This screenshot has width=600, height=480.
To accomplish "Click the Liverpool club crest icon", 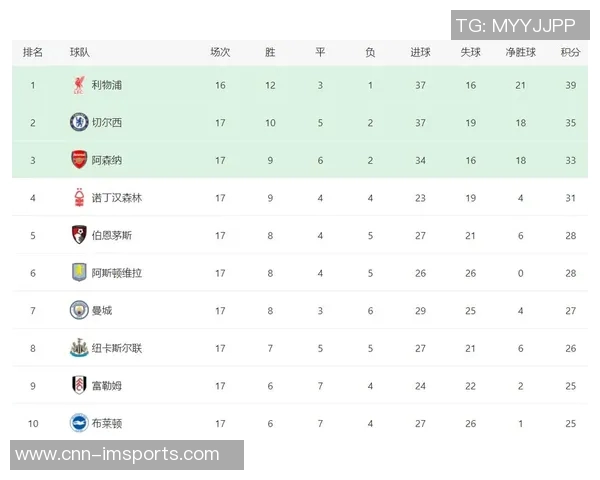I will [x=79, y=85].
